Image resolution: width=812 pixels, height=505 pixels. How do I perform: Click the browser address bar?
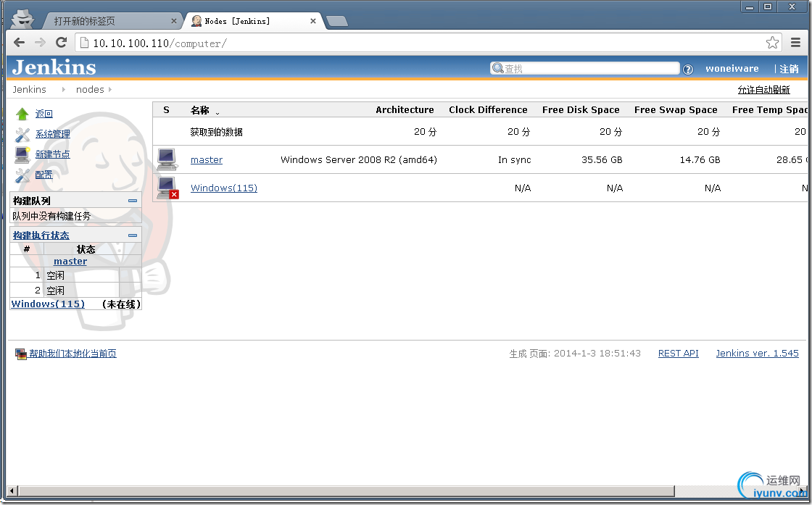click(427, 43)
